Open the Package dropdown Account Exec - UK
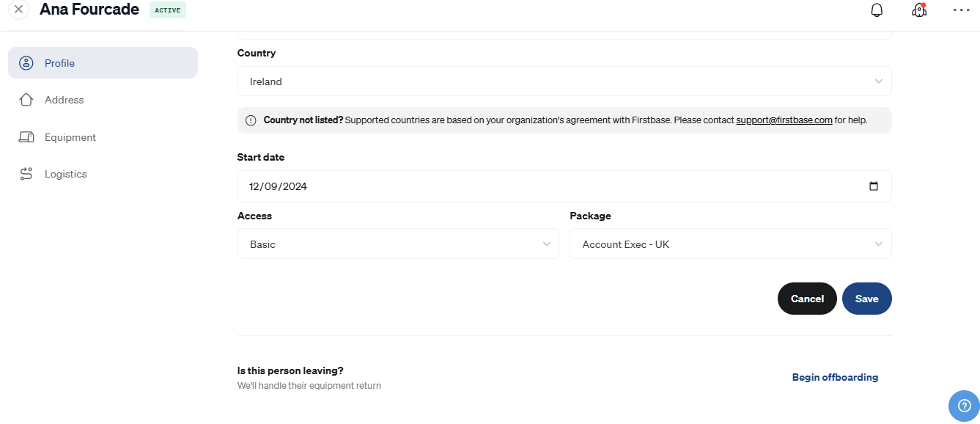Screen dimensions: 980x424 pos(731,244)
